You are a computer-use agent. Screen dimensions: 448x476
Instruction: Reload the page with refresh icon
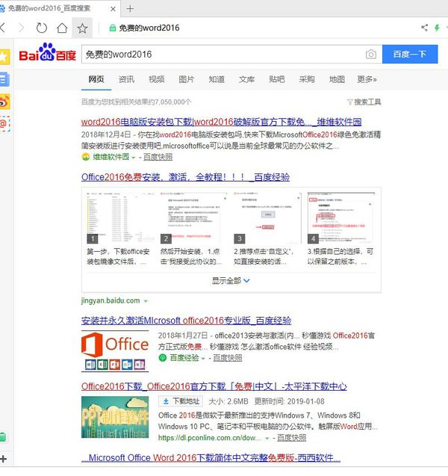42,28
